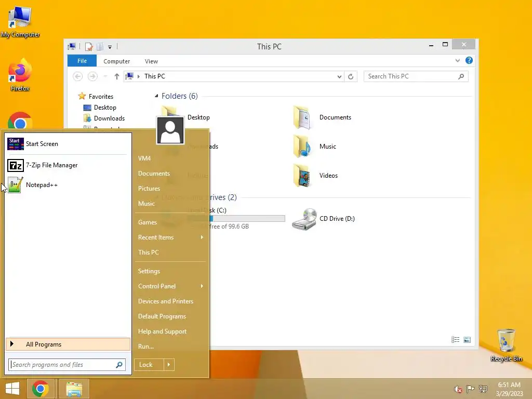Click the muted volume tray icon
The image size is (532, 399).
[x=458, y=389]
